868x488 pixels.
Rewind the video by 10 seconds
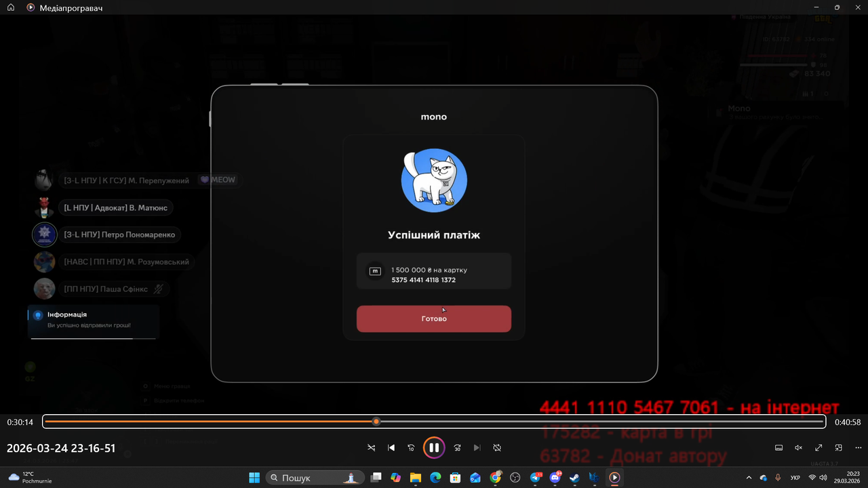pos(411,448)
